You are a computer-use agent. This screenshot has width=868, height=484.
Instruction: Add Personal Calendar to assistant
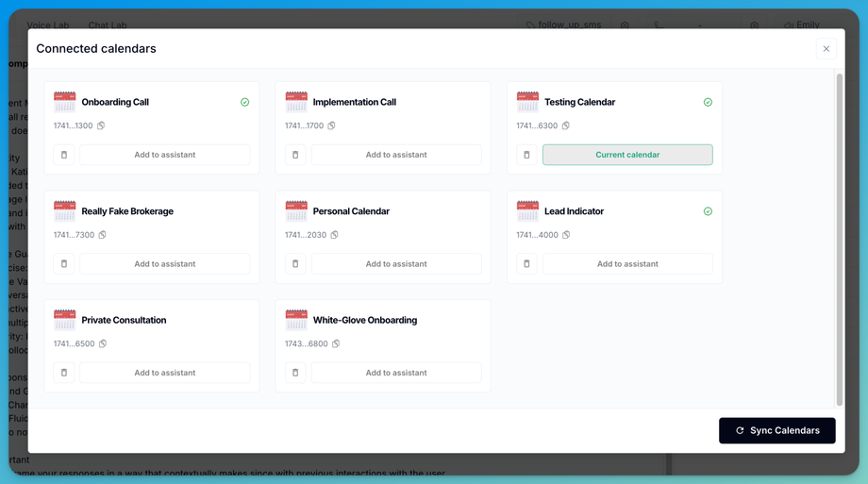point(396,264)
